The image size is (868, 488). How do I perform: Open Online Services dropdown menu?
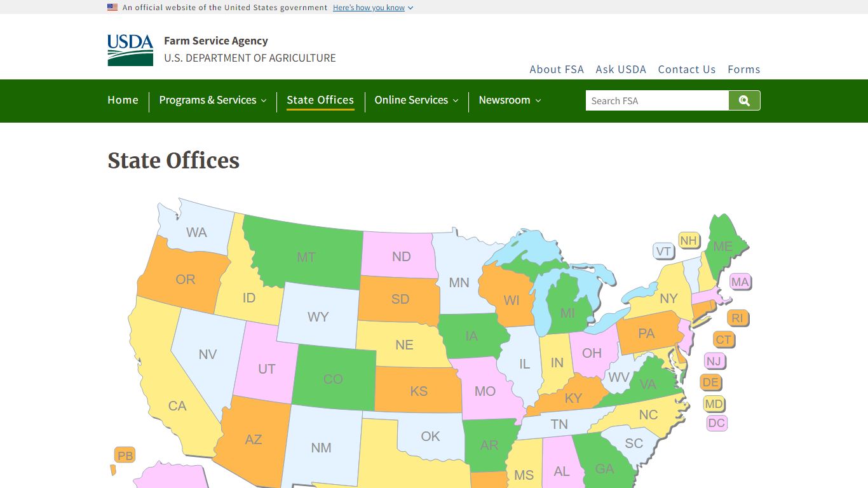(416, 100)
